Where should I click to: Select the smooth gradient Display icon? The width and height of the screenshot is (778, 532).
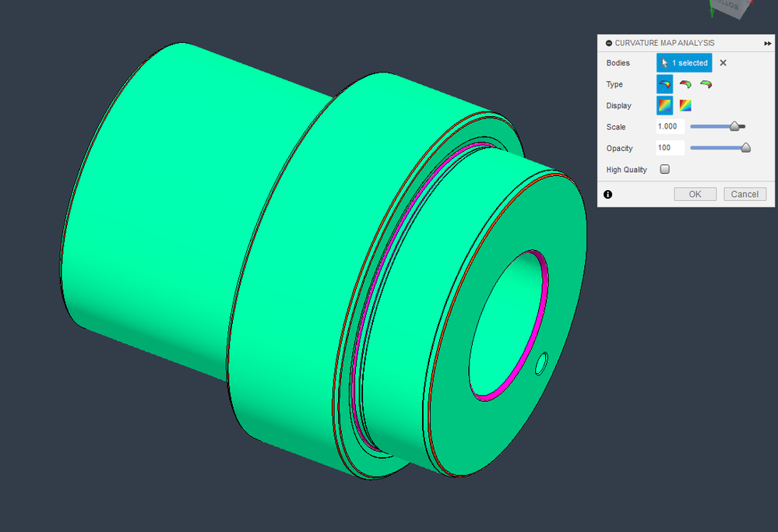(x=665, y=106)
